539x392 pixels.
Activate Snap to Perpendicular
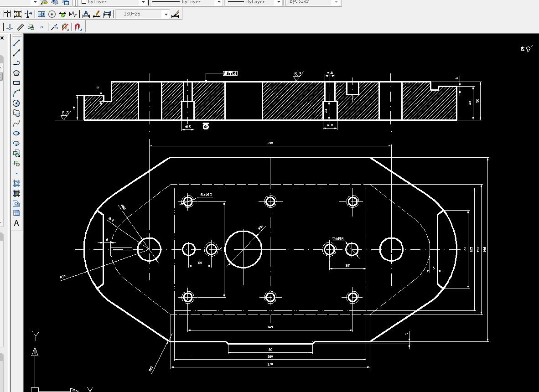coord(10,27)
